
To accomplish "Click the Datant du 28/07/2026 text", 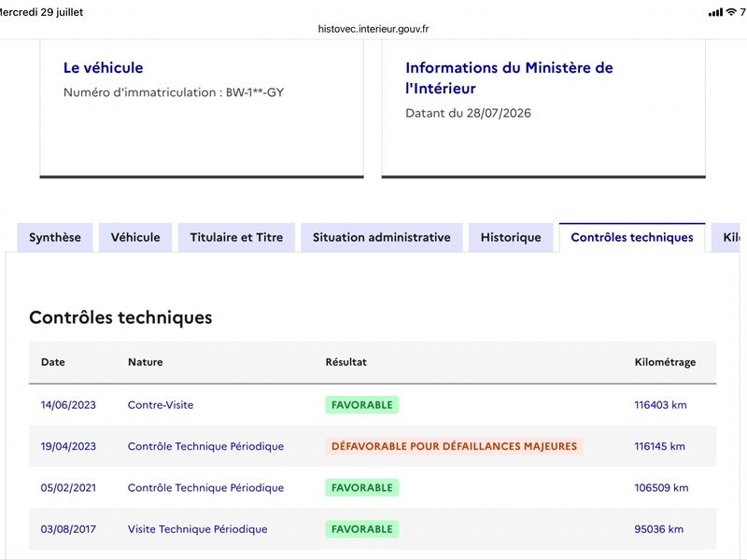I will (468, 113).
